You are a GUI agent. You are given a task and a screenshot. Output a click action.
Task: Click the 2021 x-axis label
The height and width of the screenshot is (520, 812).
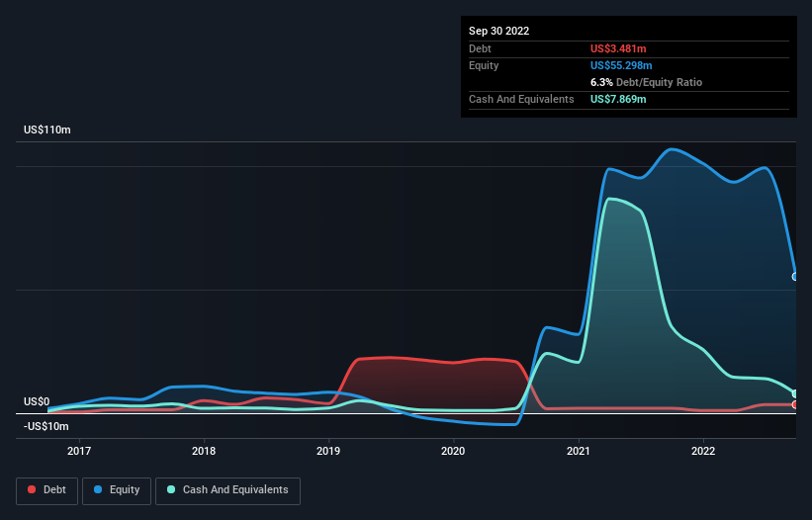[578, 451]
